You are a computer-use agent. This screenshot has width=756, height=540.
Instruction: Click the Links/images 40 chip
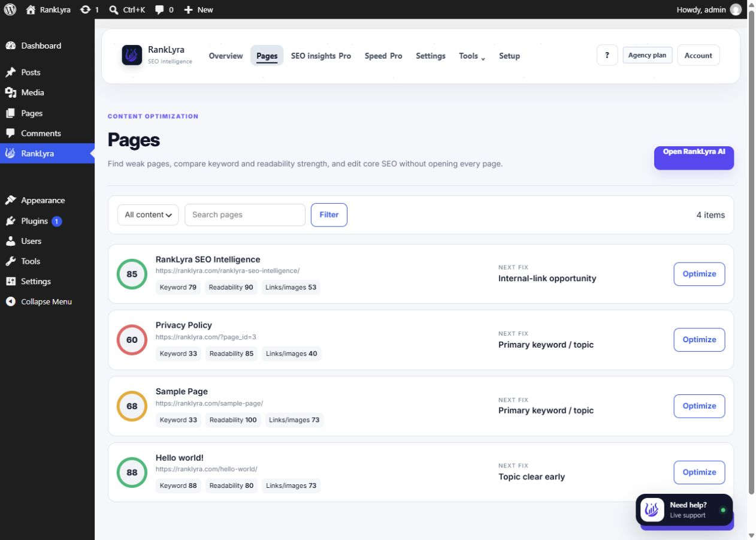click(x=292, y=354)
